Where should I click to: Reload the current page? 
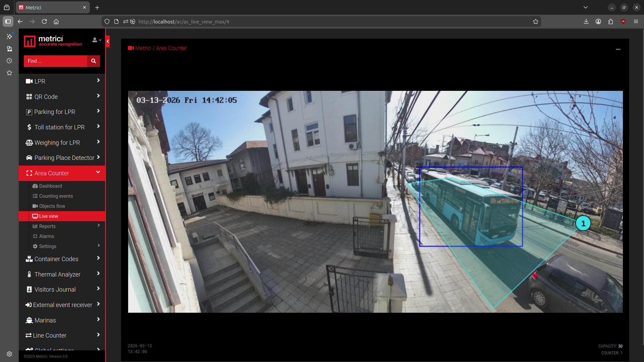click(44, 21)
